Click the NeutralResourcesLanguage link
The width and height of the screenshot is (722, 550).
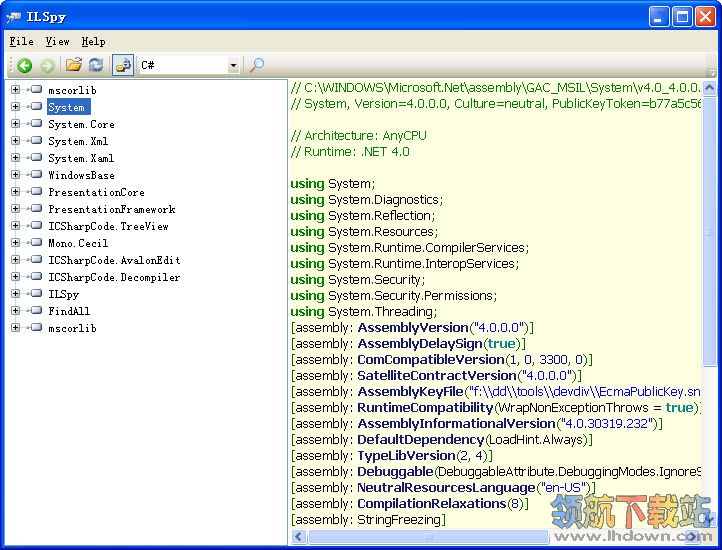tap(446, 487)
